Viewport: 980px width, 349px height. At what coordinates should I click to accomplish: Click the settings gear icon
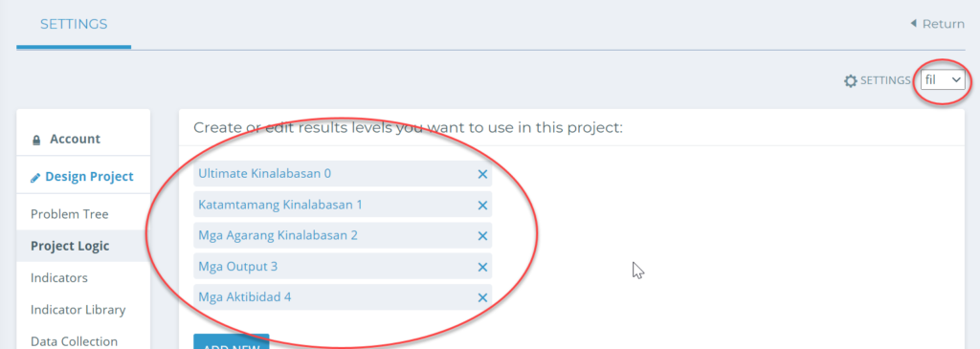pyautogui.click(x=850, y=80)
